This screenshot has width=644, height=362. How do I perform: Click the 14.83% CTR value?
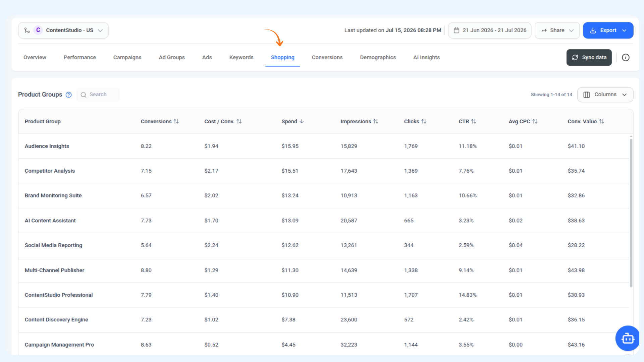click(x=468, y=295)
